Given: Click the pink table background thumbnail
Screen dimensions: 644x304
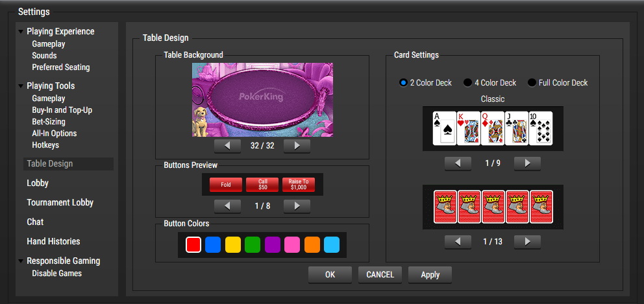Looking at the screenshot, I should tap(262, 99).
